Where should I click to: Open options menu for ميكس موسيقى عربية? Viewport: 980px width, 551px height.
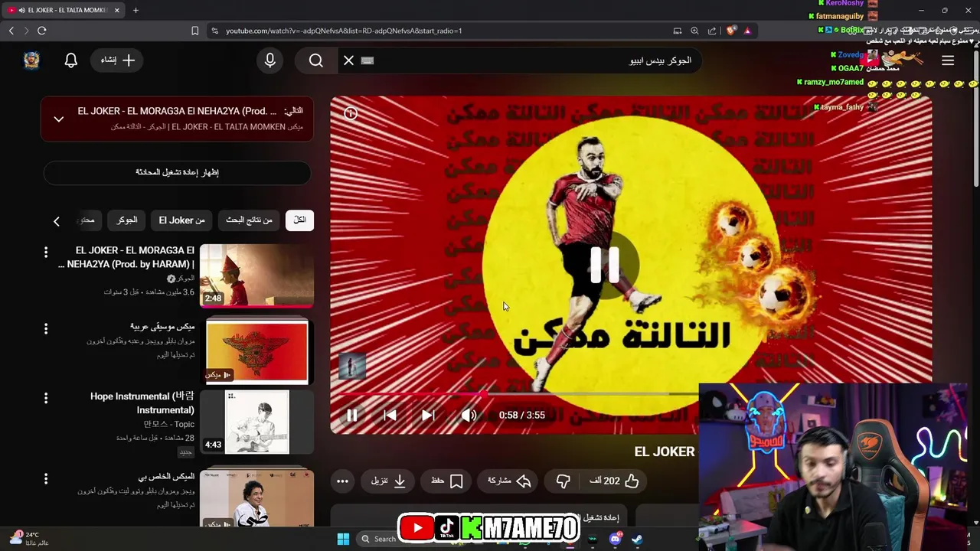point(46,329)
